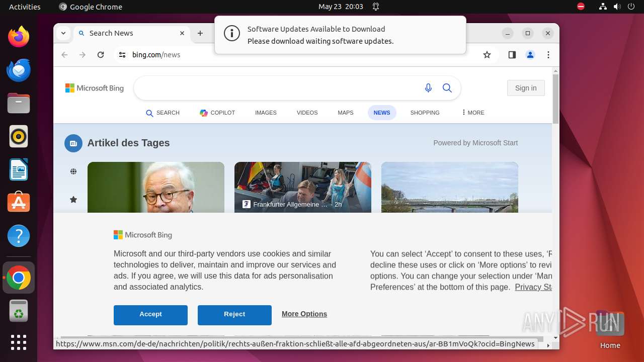This screenshot has width=644, height=362.
Task: Focus the Bing search input field
Action: pyautogui.click(x=277, y=88)
